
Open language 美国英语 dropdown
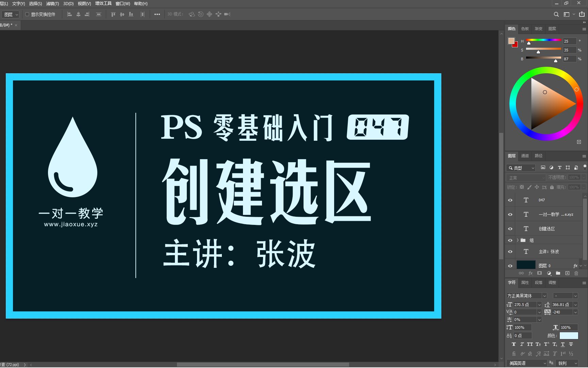[x=527, y=363]
